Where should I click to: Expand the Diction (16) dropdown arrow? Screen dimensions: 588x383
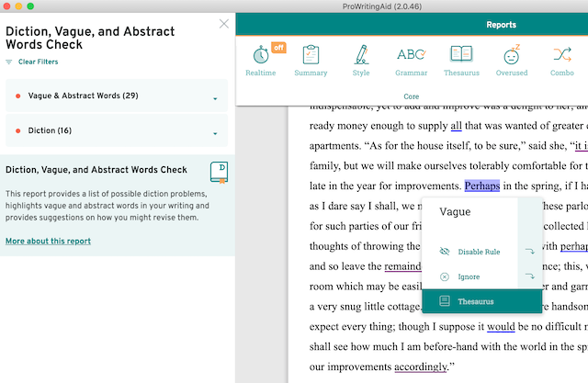pyautogui.click(x=215, y=134)
